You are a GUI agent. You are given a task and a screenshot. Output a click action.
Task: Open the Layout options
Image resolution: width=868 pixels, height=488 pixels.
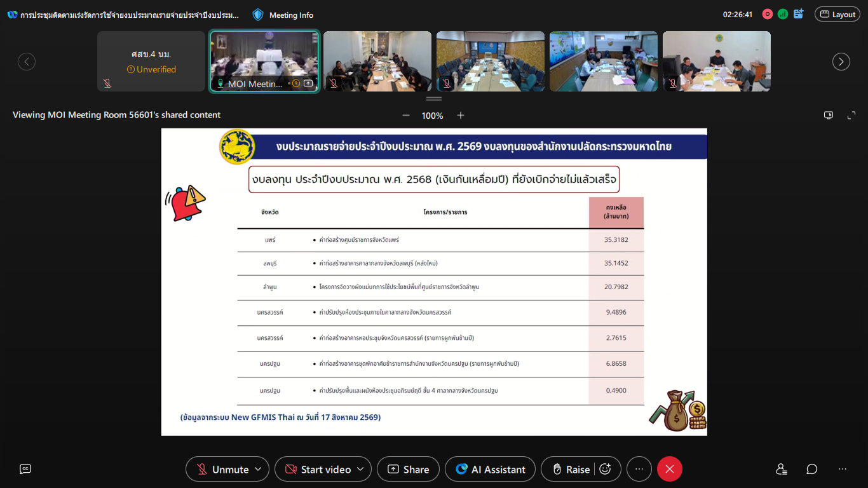coord(838,15)
